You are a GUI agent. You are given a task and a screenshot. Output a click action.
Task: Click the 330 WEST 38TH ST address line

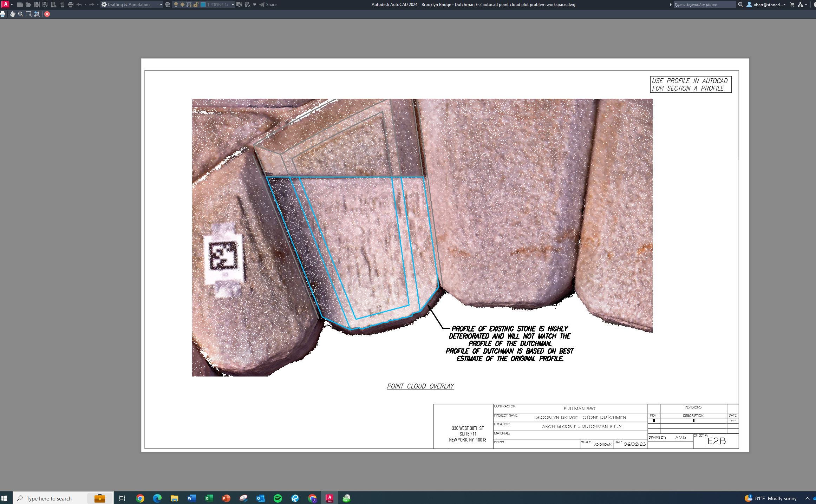pos(468,428)
